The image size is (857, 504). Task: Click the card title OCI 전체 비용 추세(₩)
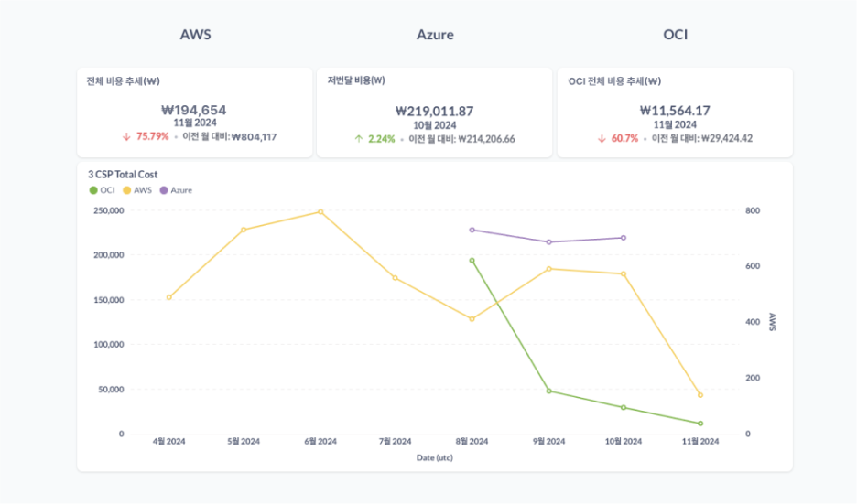click(x=615, y=81)
